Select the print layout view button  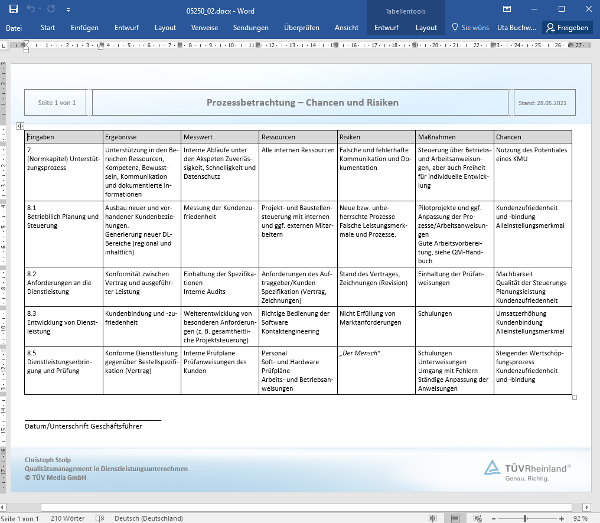coord(455,518)
